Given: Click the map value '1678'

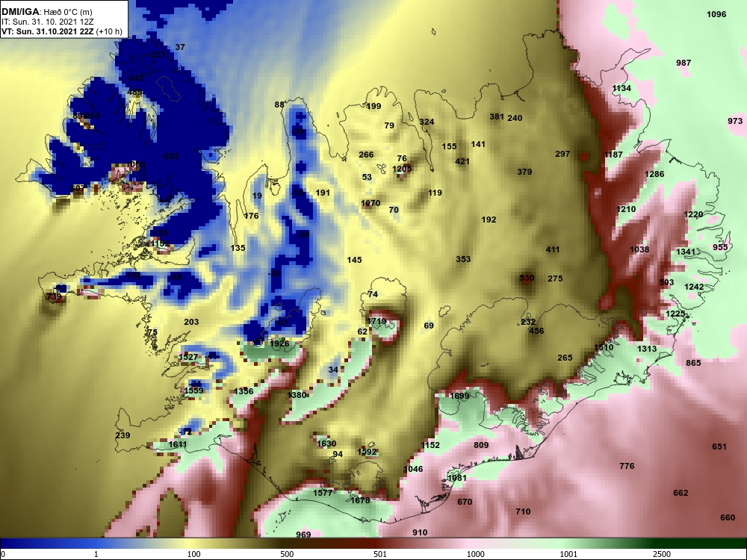Looking at the screenshot, I should (x=360, y=500).
